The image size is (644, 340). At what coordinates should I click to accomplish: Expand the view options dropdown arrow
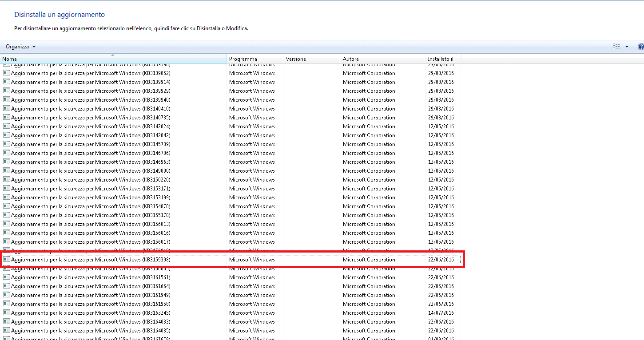tap(627, 47)
